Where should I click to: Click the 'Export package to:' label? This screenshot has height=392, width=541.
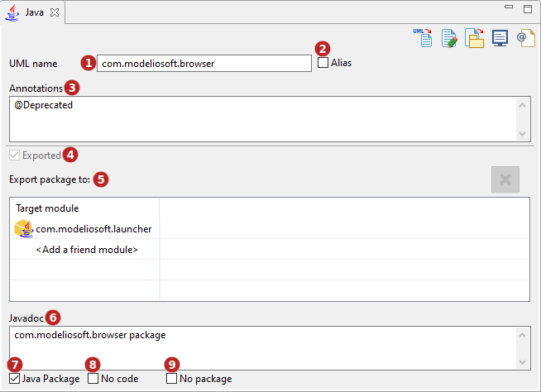(50, 179)
